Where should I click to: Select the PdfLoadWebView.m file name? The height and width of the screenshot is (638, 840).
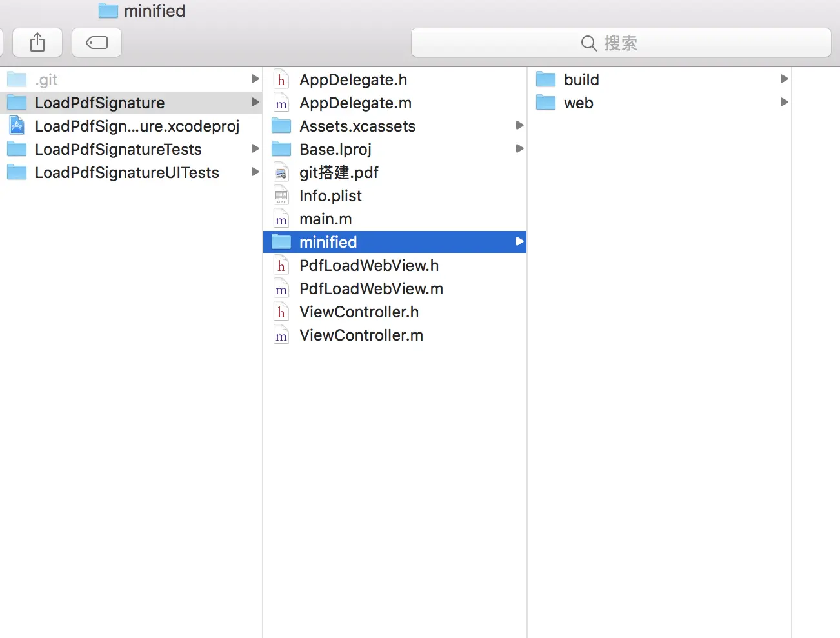372,289
